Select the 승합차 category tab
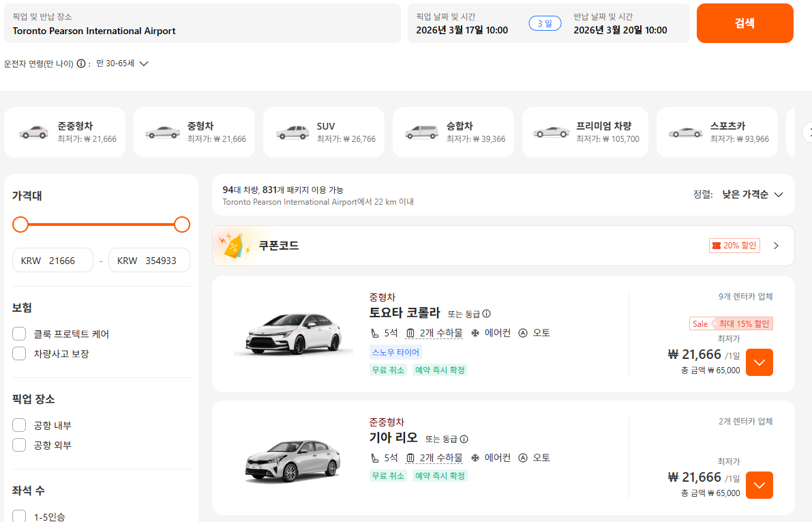This screenshot has height=522, width=812. coord(453,132)
